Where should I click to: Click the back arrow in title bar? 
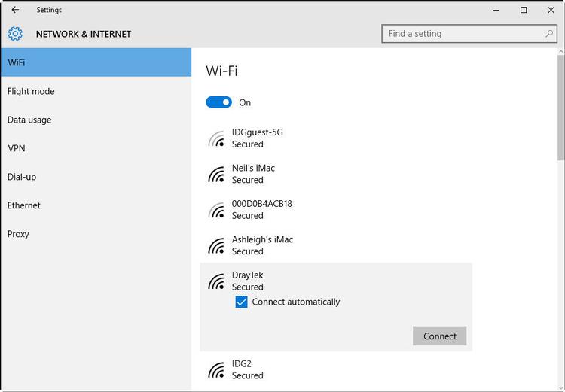point(15,10)
